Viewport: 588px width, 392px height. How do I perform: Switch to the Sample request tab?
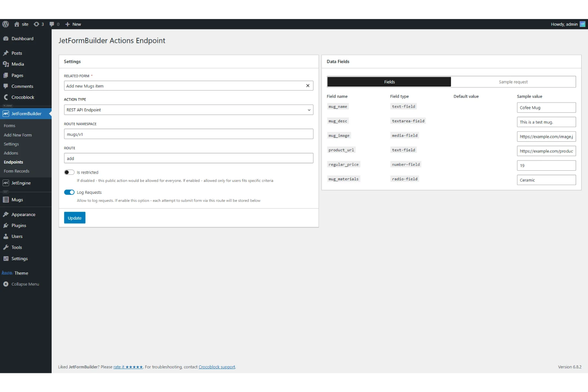click(x=513, y=81)
